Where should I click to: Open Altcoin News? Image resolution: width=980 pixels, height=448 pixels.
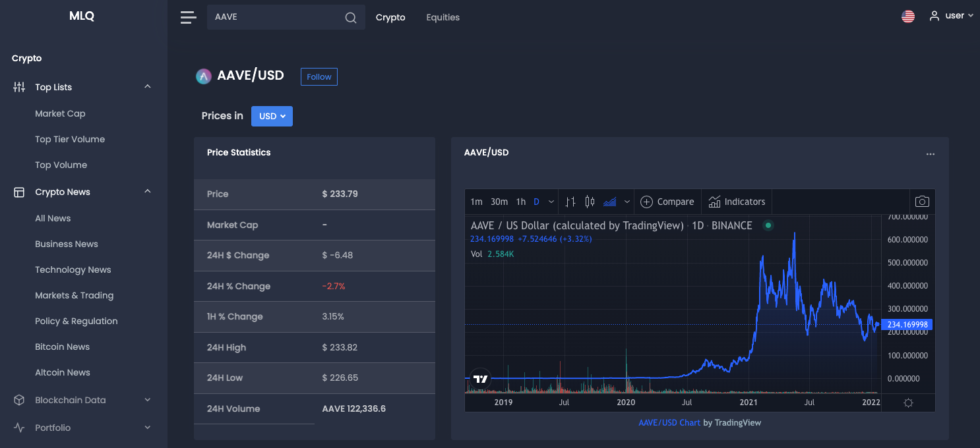point(63,372)
